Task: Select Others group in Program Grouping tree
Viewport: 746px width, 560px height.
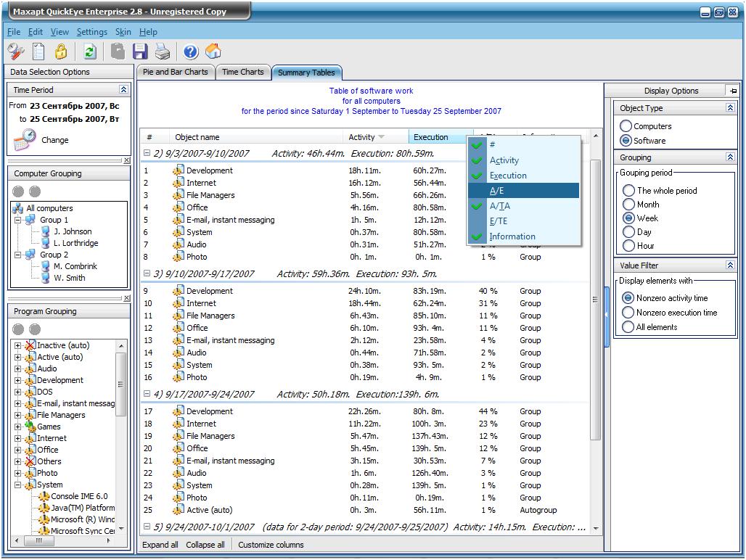Action: pos(49,461)
